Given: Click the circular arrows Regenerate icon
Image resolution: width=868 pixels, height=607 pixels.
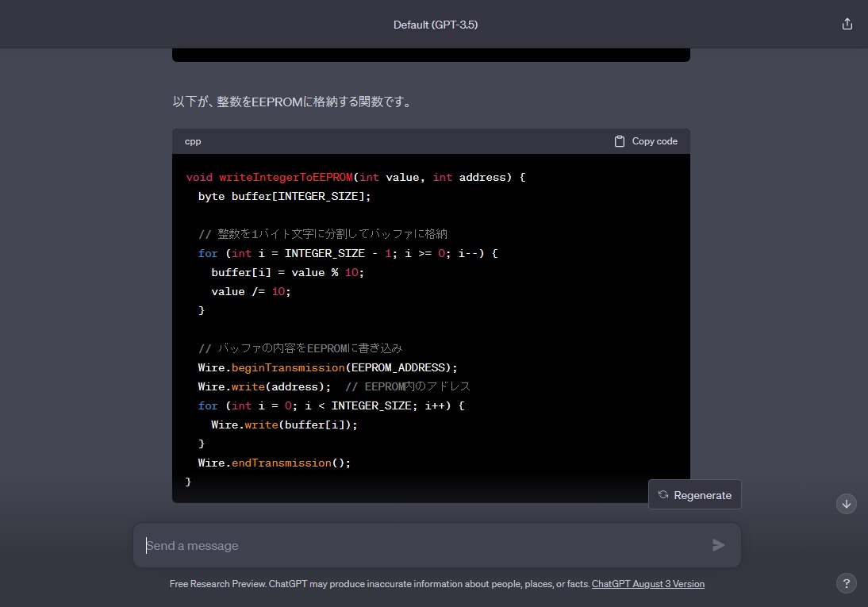Looking at the screenshot, I should coord(663,495).
